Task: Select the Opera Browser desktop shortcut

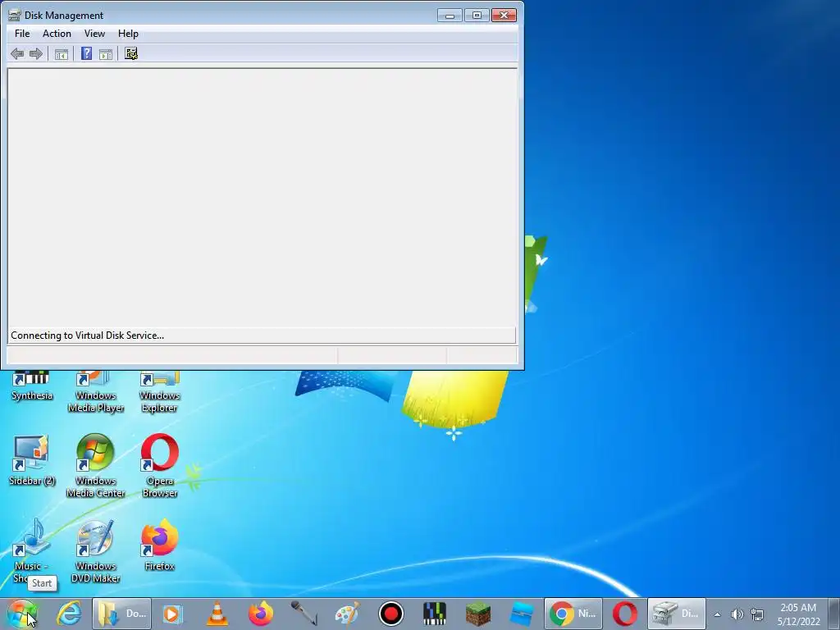Action: [x=159, y=466]
